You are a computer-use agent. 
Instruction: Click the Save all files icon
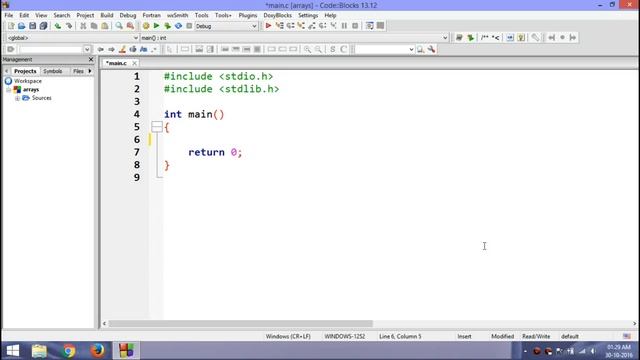coord(43,26)
